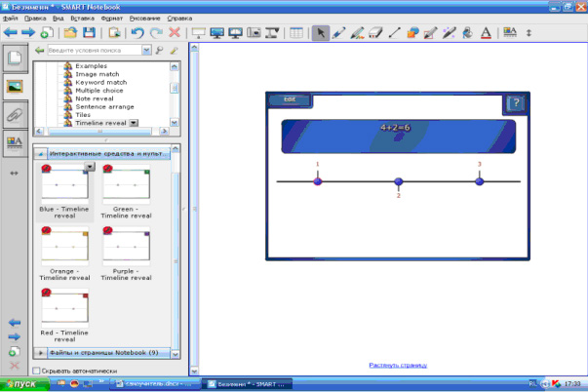Screen dimensions: 588x392
Task: Click the Save diskette icon
Action: point(86,32)
